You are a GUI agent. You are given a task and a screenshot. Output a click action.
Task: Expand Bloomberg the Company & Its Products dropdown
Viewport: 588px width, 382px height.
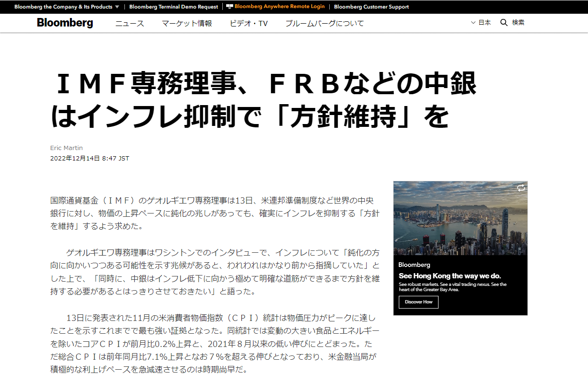(67, 7)
